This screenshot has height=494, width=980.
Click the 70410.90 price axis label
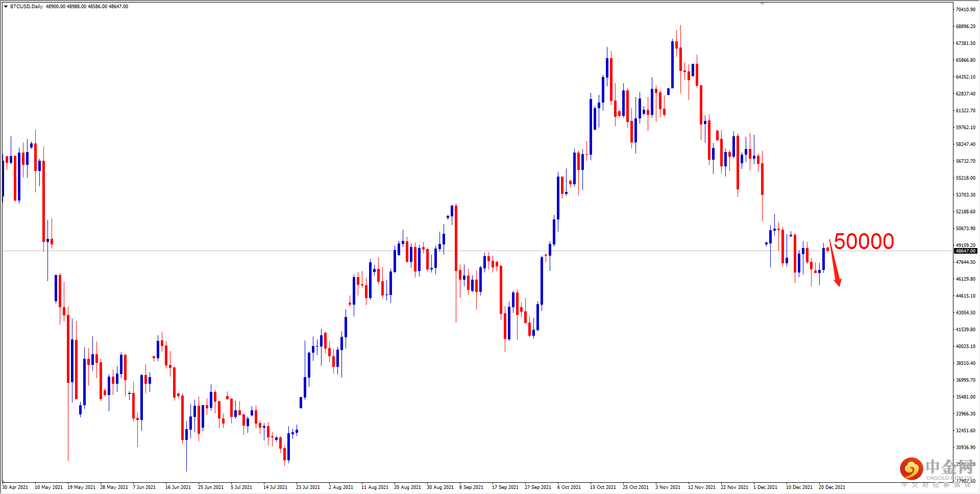[x=966, y=10]
